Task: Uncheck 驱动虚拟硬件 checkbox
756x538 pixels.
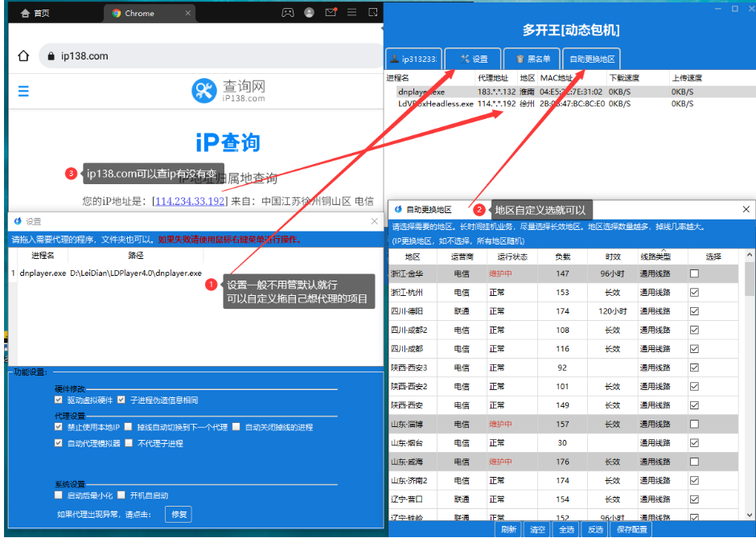Action: pyautogui.click(x=59, y=400)
